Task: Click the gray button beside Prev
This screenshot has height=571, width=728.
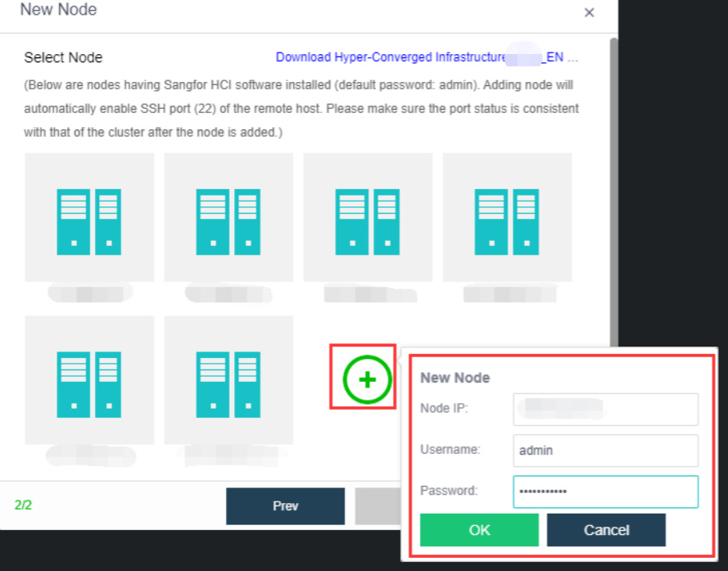Action: pyautogui.click(x=377, y=505)
